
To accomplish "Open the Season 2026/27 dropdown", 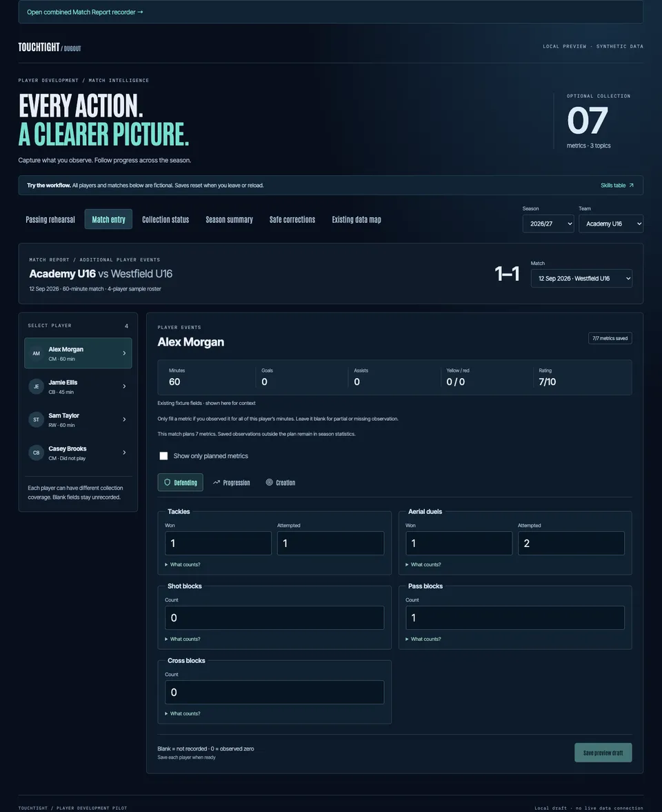I will [548, 224].
